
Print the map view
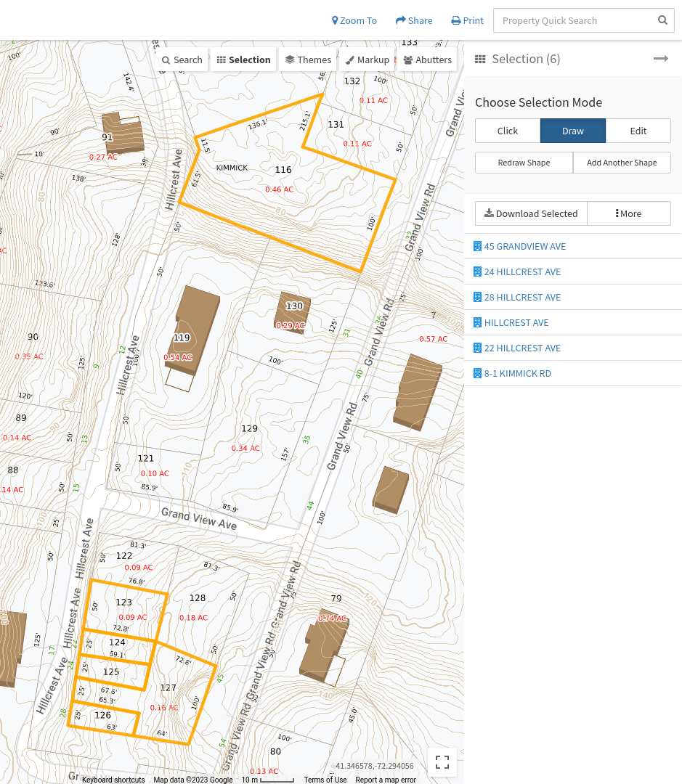(x=467, y=20)
